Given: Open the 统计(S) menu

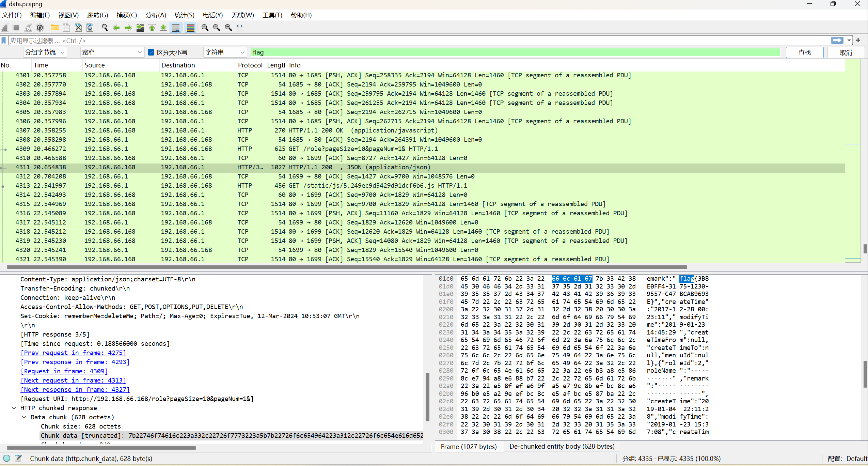Looking at the screenshot, I should [x=184, y=15].
